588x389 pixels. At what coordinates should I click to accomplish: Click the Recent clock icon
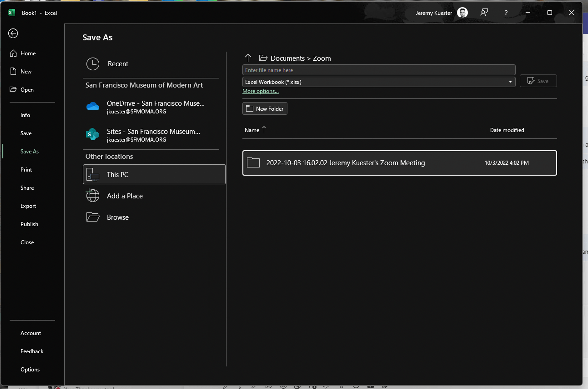(93, 64)
